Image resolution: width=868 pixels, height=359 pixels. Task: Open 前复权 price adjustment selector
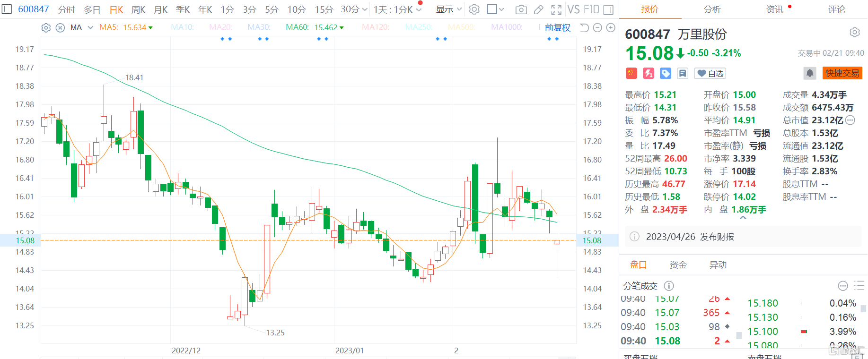tap(558, 28)
